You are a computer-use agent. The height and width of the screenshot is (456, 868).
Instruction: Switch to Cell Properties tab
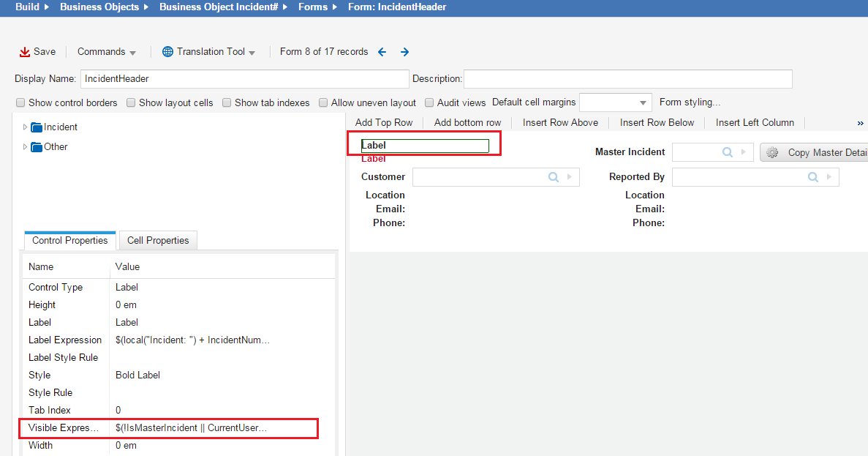click(x=157, y=240)
